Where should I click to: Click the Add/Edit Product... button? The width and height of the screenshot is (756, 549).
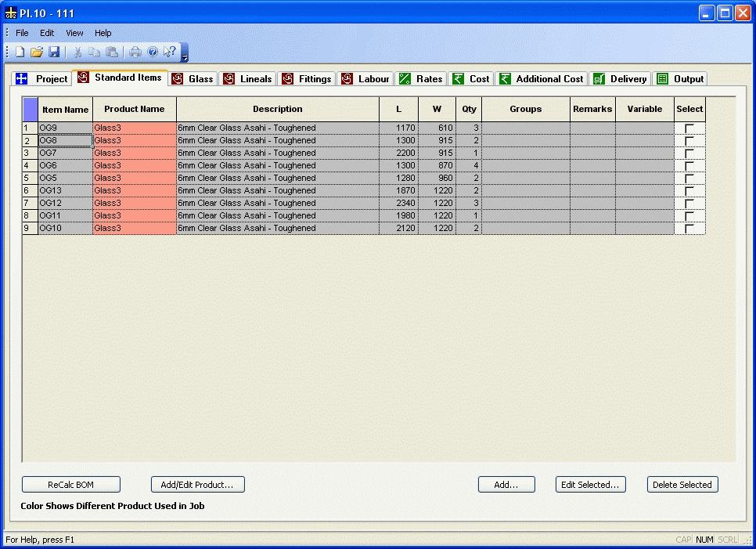point(197,485)
